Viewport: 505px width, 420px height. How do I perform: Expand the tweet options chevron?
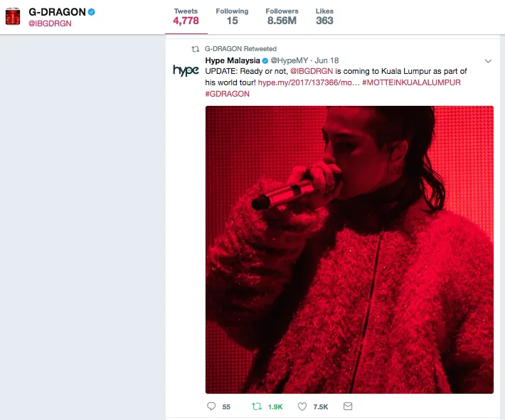488,61
